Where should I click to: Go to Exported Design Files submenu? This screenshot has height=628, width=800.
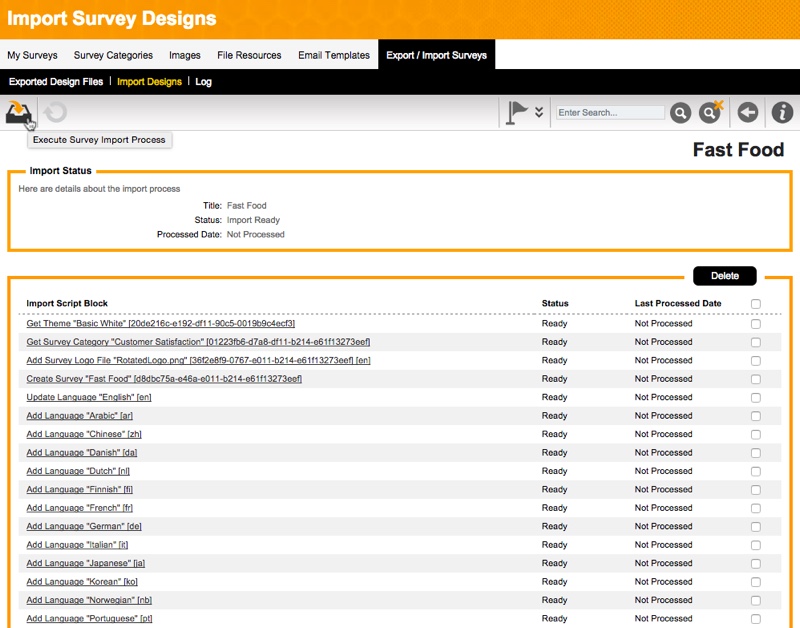(56, 82)
